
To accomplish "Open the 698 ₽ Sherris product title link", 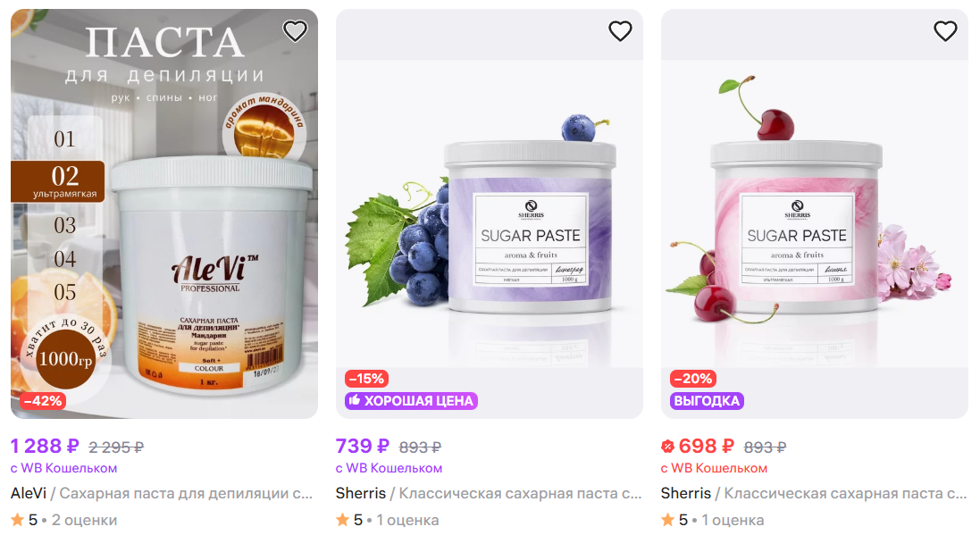I will pos(814,493).
